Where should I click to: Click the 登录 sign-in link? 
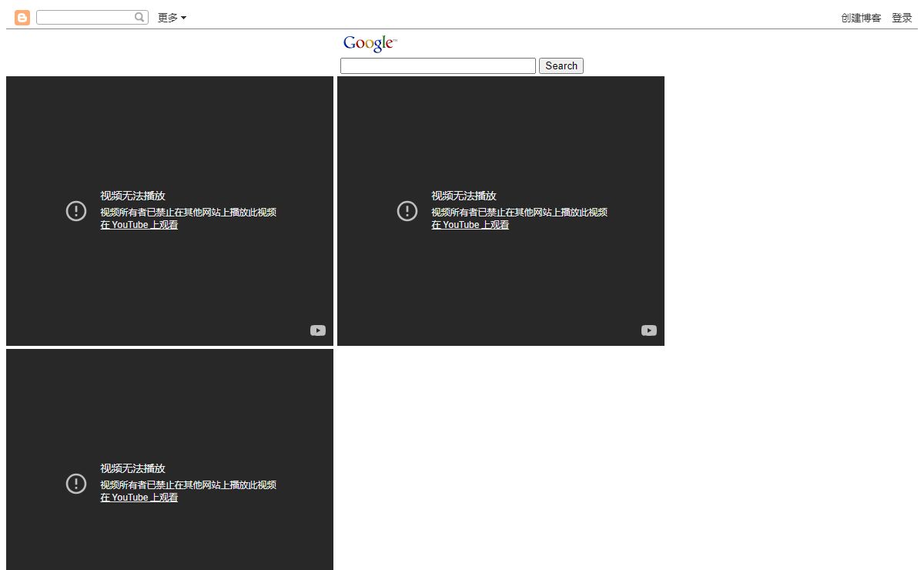(902, 18)
